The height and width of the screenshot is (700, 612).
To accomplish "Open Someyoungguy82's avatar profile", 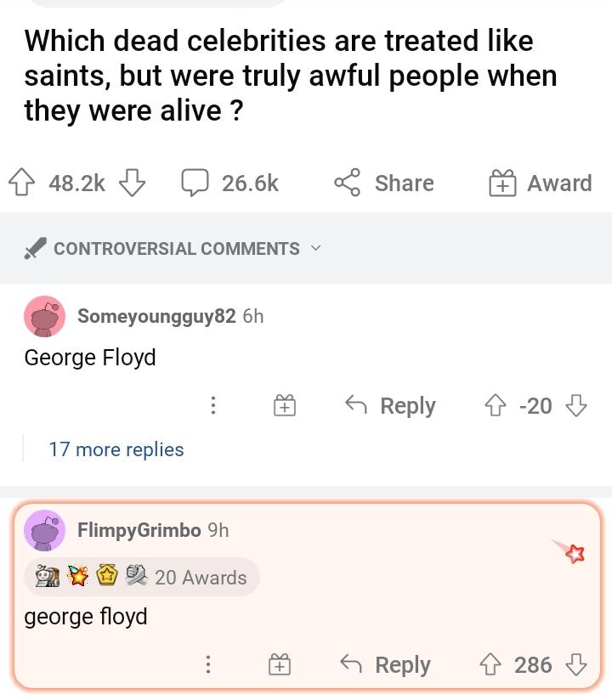I will [44, 317].
